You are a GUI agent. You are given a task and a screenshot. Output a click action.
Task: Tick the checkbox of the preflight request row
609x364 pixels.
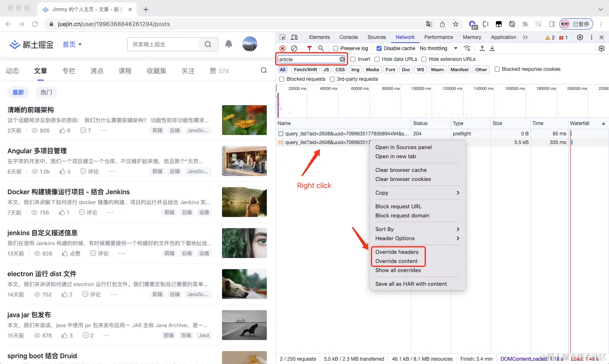click(x=281, y=134)
